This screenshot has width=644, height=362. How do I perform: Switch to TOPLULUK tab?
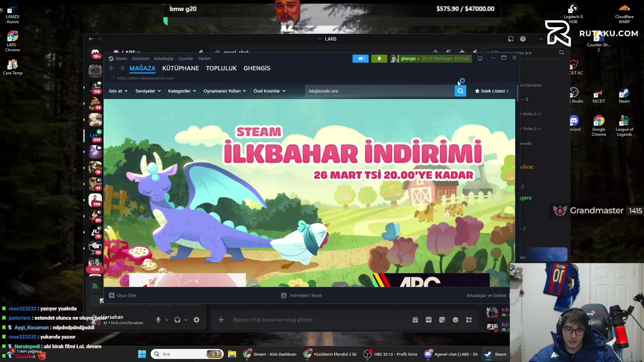coord(221,68)
